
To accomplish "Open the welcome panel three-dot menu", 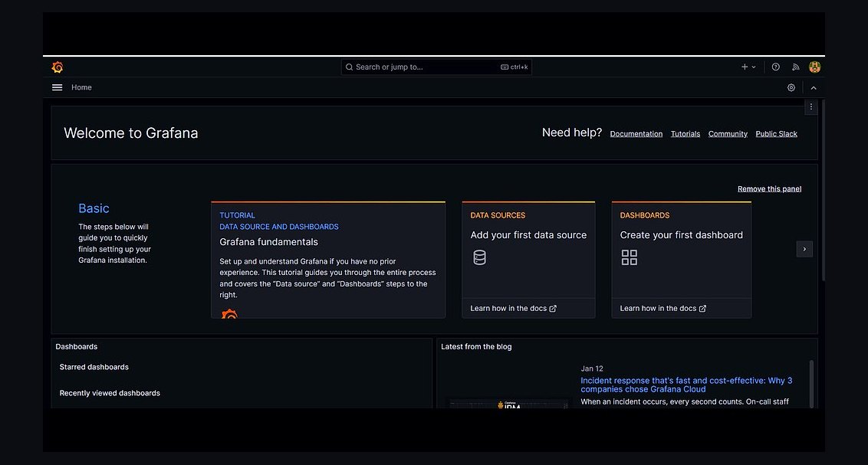I will pyautogui.click(x=811, y=106).
